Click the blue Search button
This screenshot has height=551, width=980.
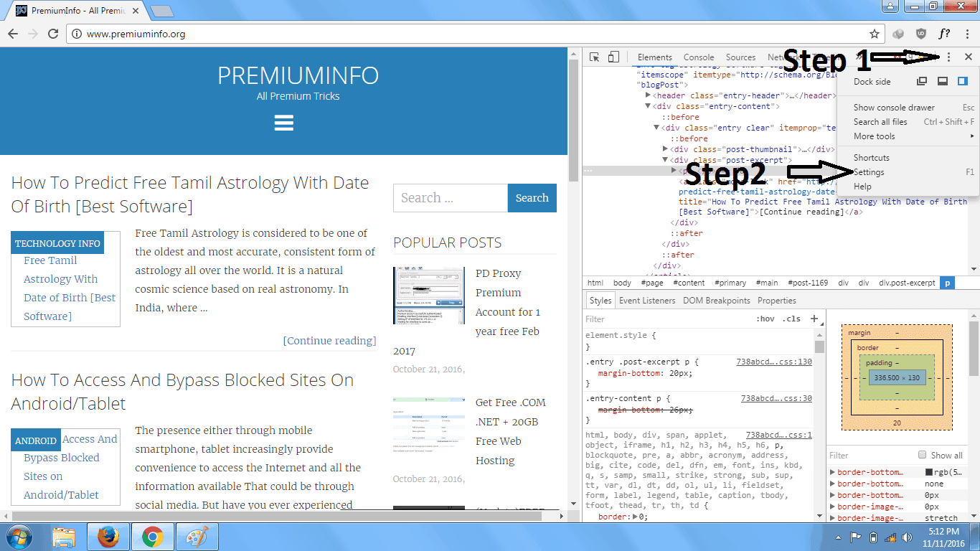[532, 198]
